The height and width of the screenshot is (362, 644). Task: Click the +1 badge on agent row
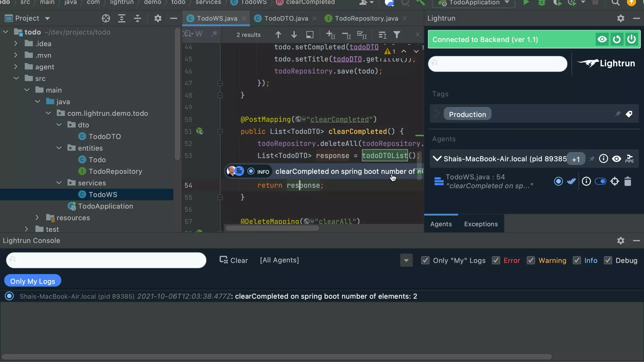click(575, 159)
